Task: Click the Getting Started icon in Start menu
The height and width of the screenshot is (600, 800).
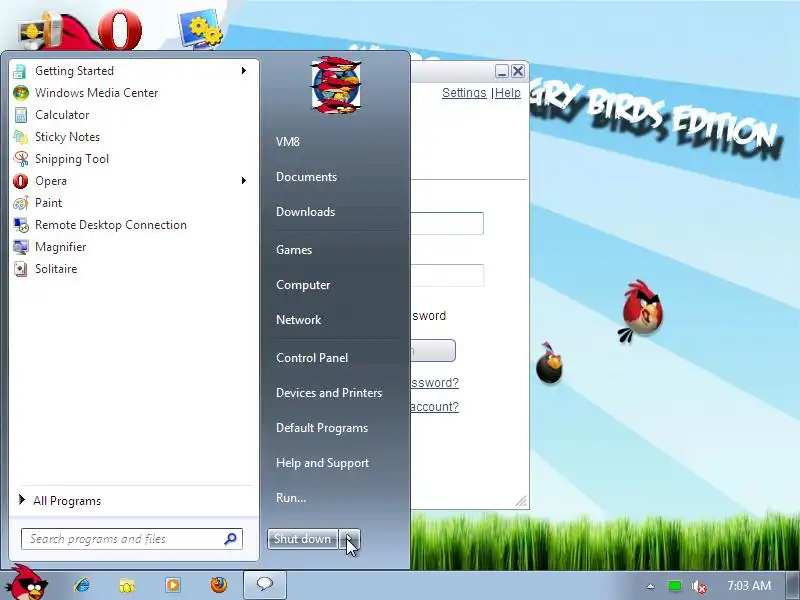Action: click(20, 71)
